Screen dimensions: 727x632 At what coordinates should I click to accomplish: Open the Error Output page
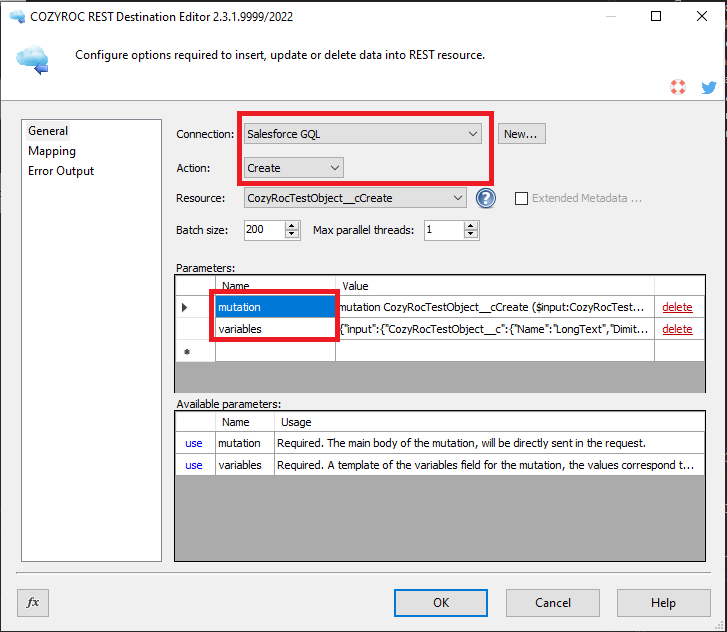pyautogui.click(x=61, y=171)
